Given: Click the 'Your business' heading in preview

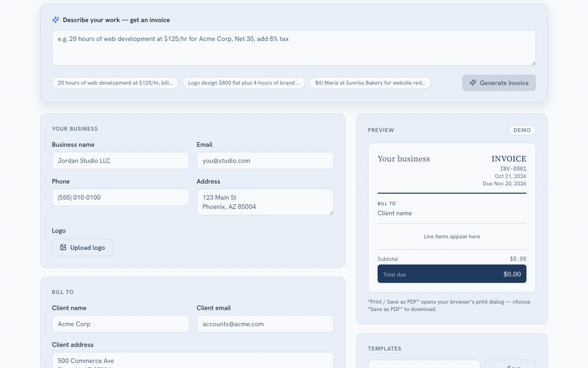Looking at the screenshot, I should click(x=404, y=159).
